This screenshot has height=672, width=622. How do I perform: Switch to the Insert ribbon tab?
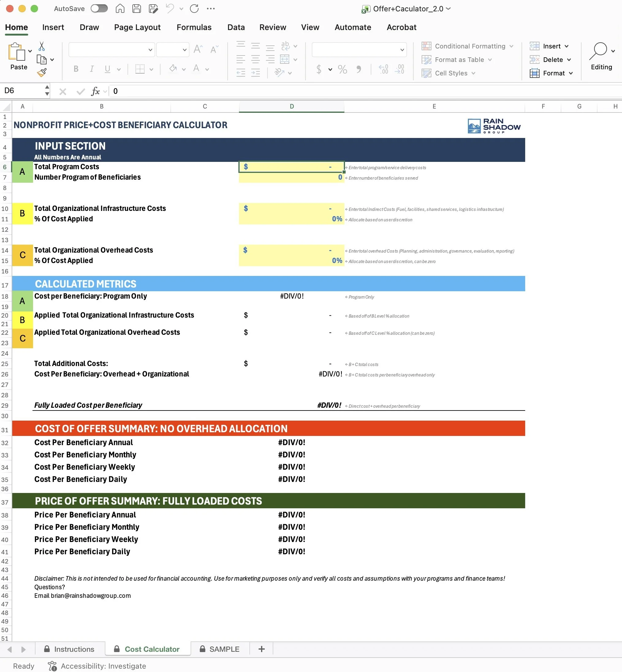point(53,27)
